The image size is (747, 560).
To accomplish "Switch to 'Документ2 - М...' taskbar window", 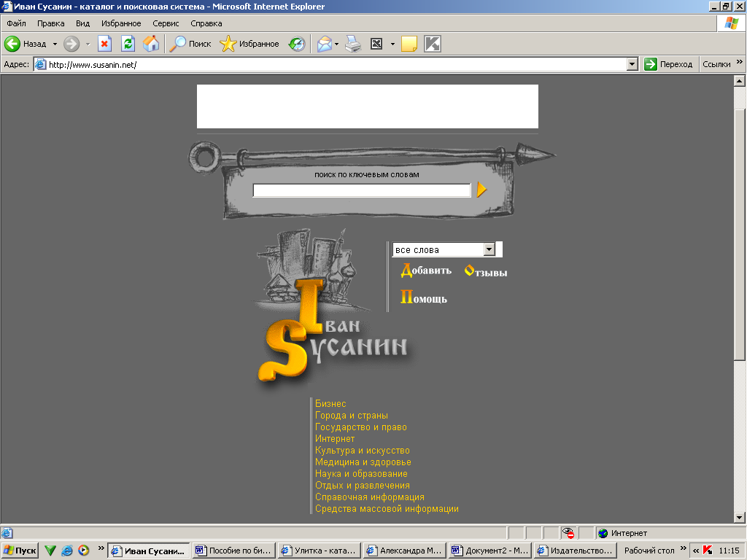I will [490, 551].
